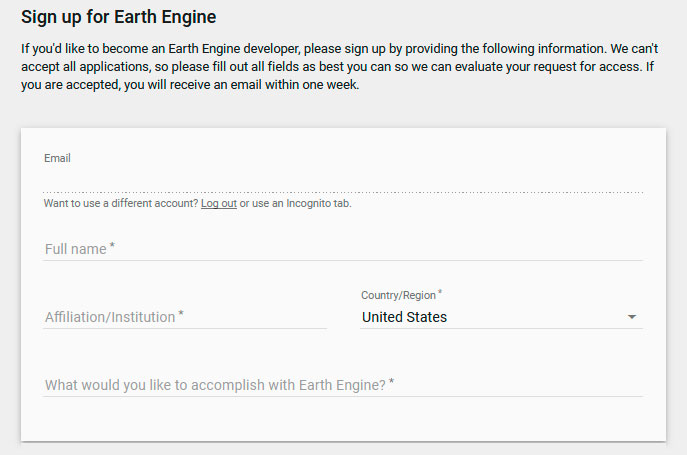Click the Email label
The height and width of the screenshot is (455, 687).
(x=57, y=158)
